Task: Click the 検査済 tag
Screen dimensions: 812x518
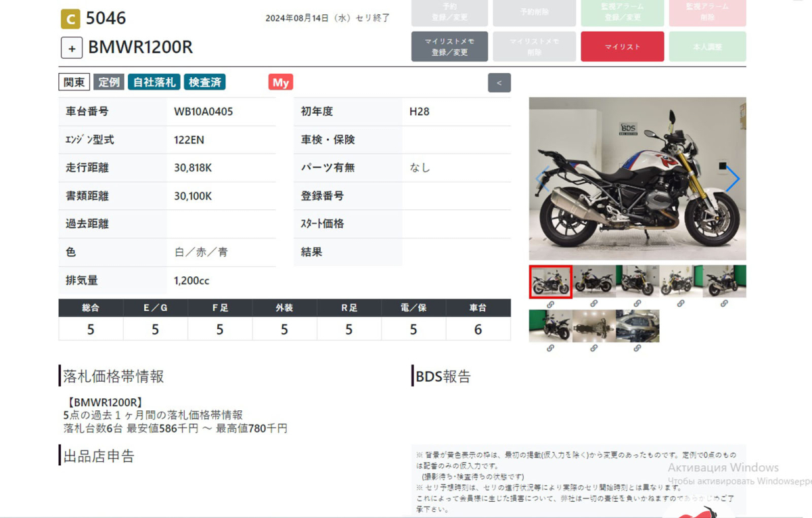Action: [x=204, y=83]
